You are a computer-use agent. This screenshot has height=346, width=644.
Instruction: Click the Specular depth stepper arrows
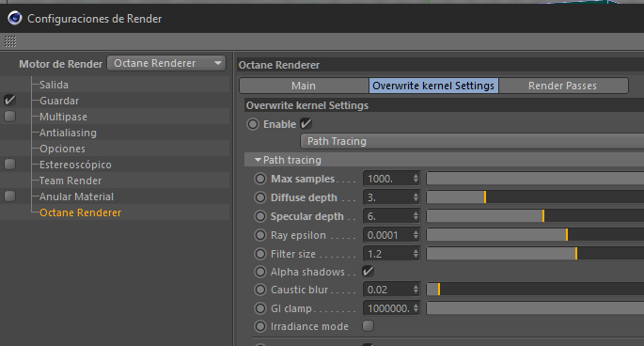click(x=416, y=216)
